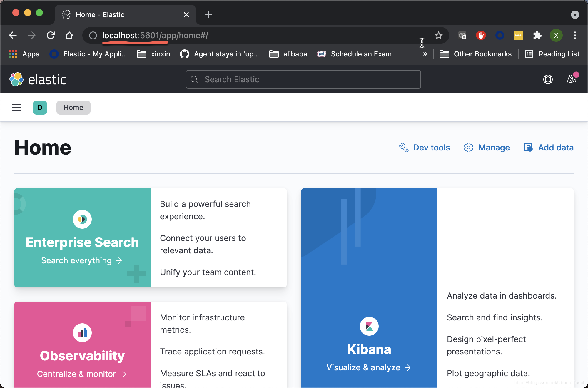Open the newsfeed celebration icon

pos(571,79)
